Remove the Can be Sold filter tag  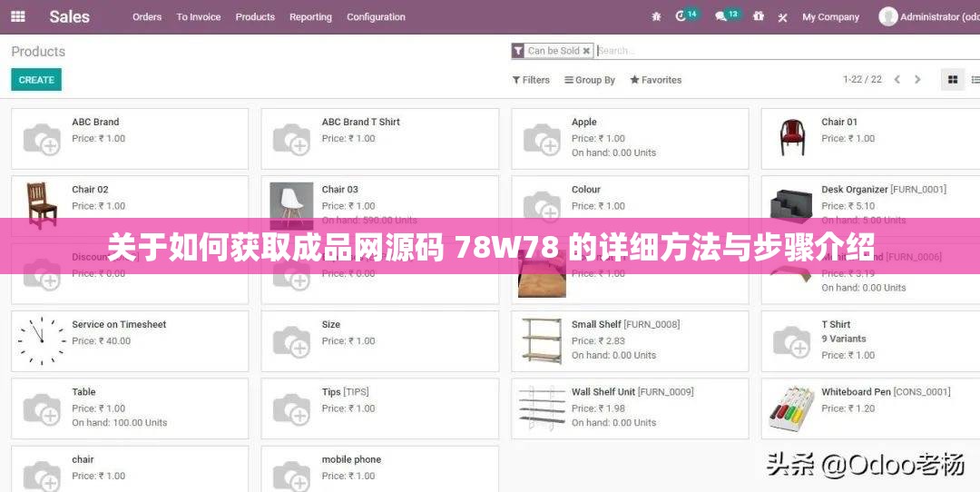586,51
